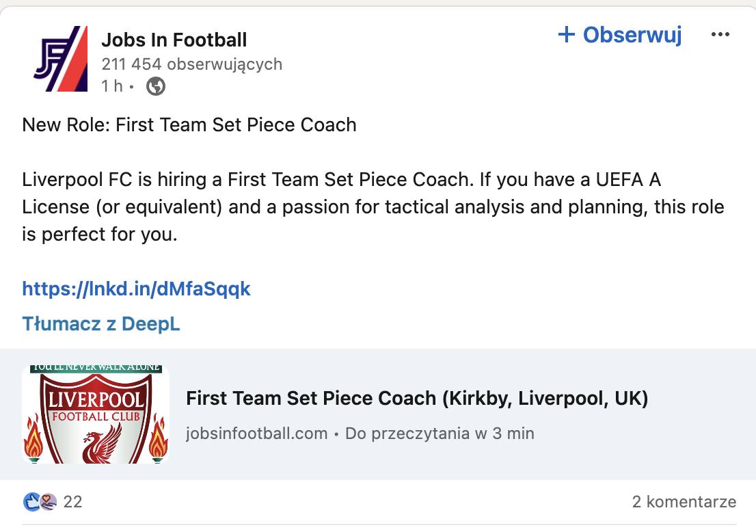The width and height of the screenshot is (756, 532).
Task: Click the 211 454 obserwujących followers count
Action: (x=191, y=64)
